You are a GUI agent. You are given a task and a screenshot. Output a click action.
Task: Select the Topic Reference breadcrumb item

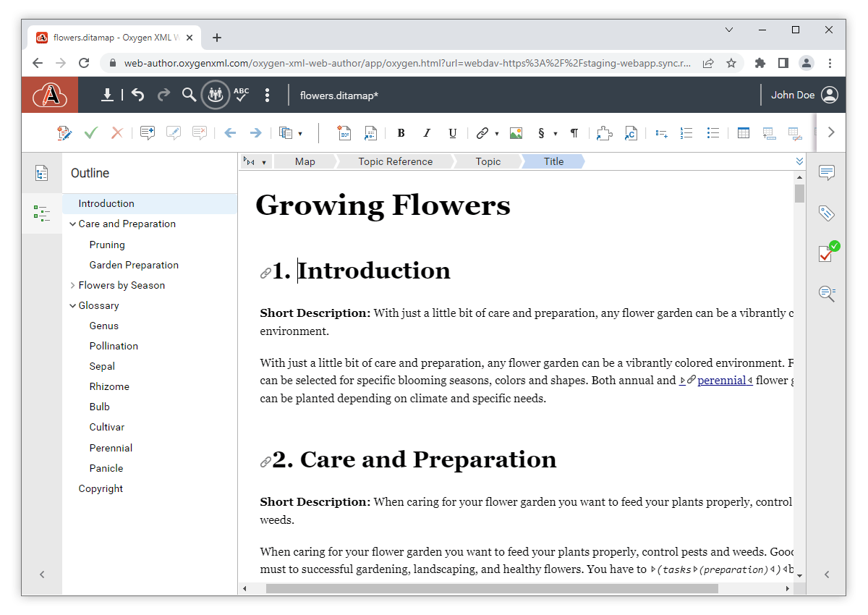(x=396, y=161)
